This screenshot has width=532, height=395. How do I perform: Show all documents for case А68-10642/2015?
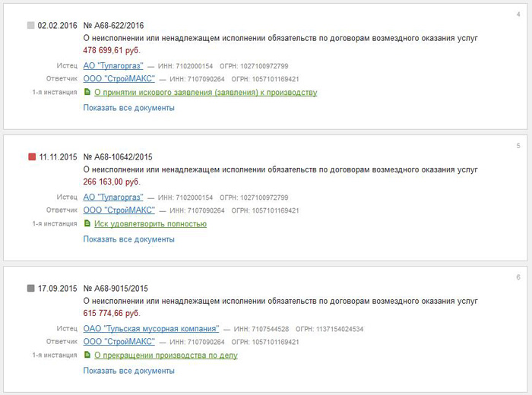click(x=128, y=239)
